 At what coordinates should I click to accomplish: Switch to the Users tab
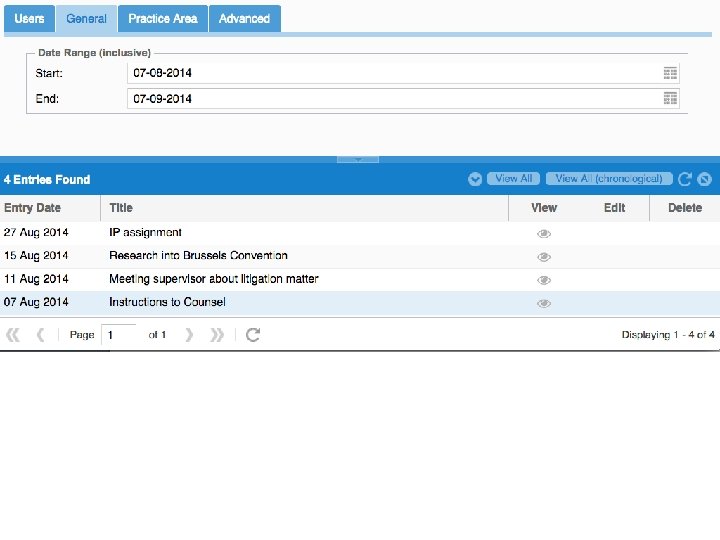coord(29,19)
